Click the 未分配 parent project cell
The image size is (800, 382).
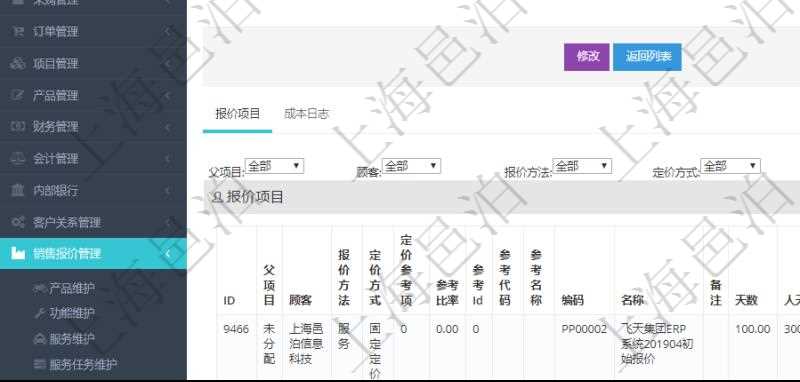pos(269,344)
